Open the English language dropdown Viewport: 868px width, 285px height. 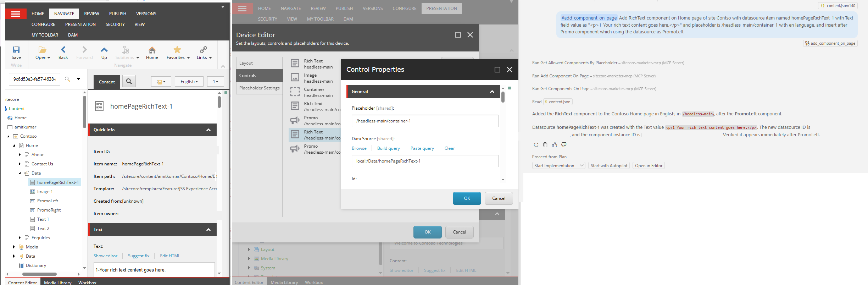189,82
